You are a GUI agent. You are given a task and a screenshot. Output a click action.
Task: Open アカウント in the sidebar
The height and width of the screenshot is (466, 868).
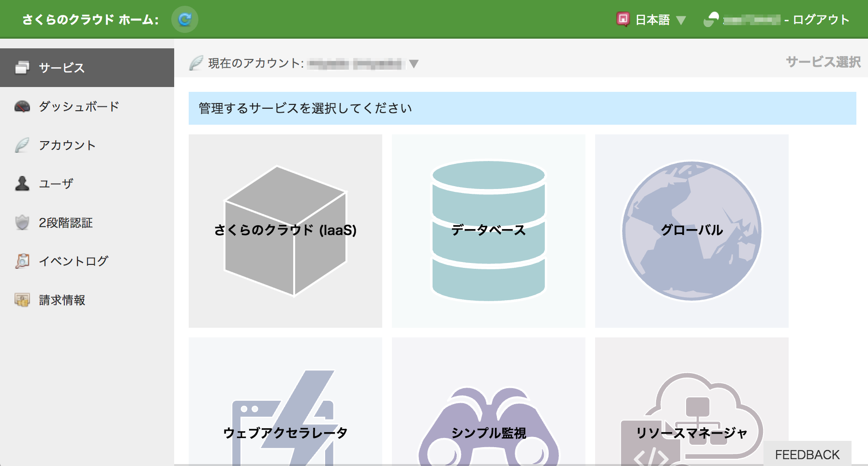87,145
